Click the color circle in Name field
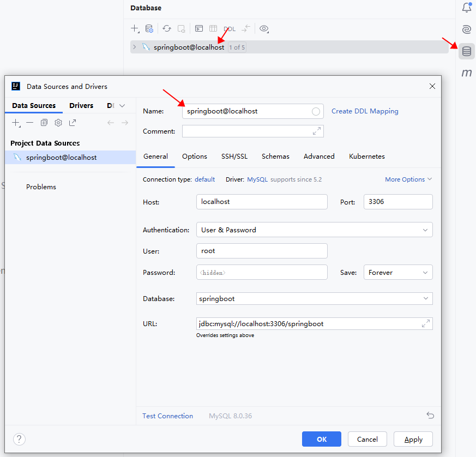This screenshot has height=457, width=476. click(x=316, y=111)
